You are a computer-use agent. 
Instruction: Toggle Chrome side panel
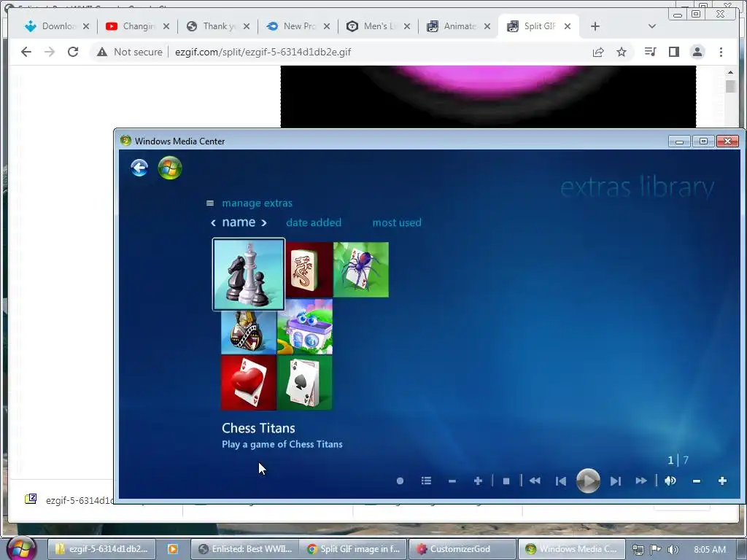pyautogui.click(x=673, y=52)
